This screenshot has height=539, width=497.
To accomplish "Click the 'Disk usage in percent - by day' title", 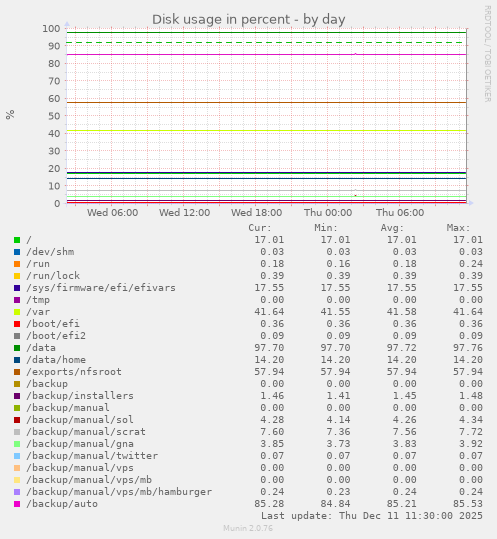I will point(248,20).
